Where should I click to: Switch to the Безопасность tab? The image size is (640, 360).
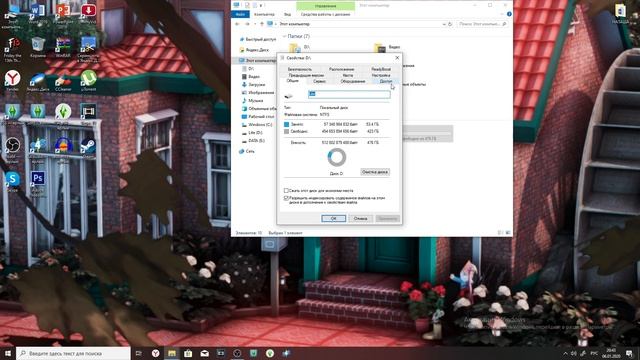pyautogui.click(x=300, y=69)
